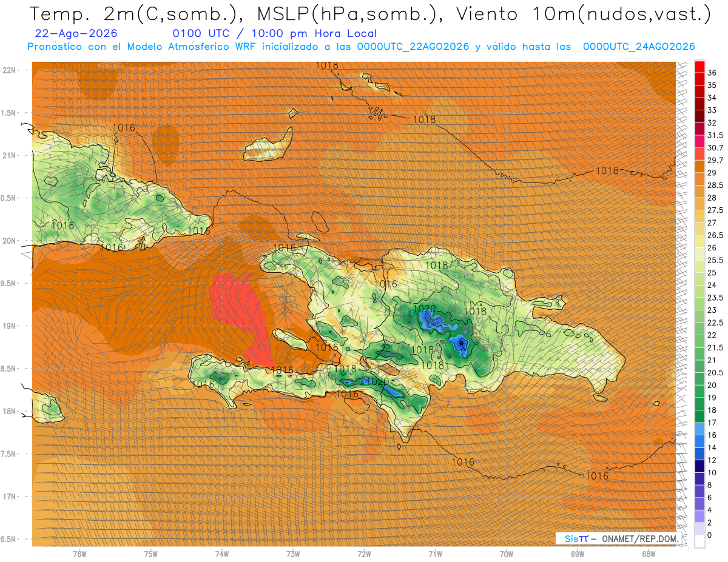Click legend value "6" on the color scale
728x562 pixels.
[710, 498]
